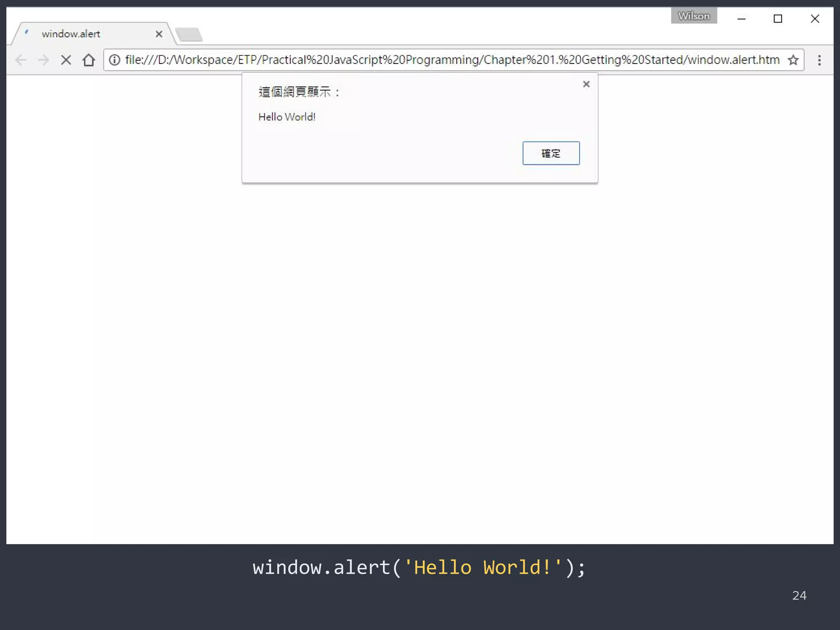Click the window.alert code snippet
840x630 pixels.
418,568
